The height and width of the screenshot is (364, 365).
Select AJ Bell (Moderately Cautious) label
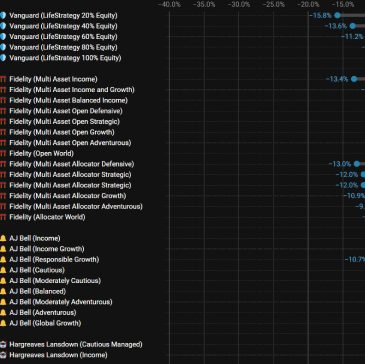coord(55,281)
